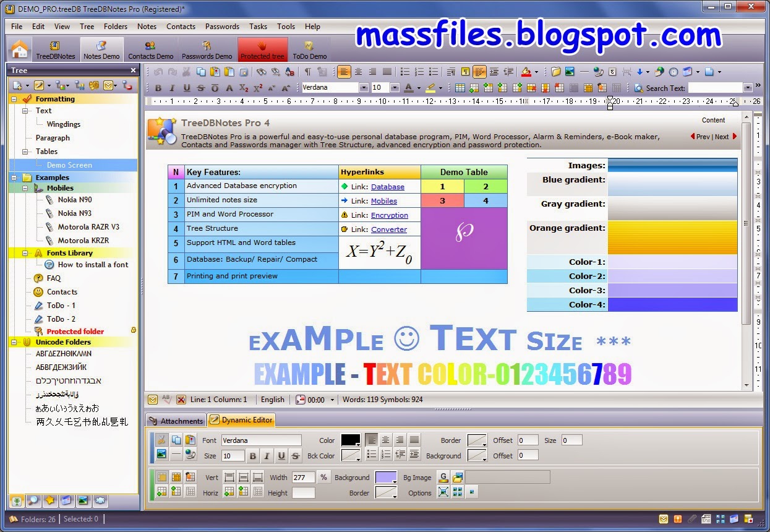Open the Bck Color swatch in Dynamic Editor
The image size is (770, 532).
pos(351,456)
